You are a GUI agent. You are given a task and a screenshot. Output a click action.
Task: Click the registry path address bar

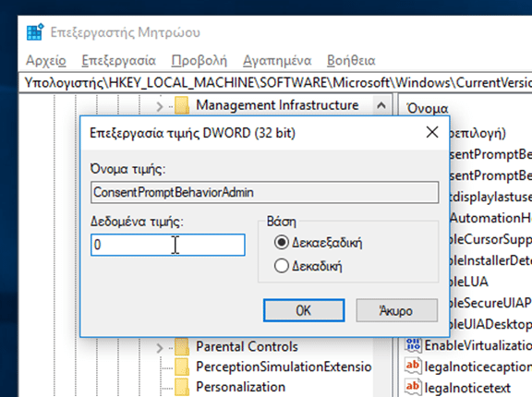click(x=276, y=82)
